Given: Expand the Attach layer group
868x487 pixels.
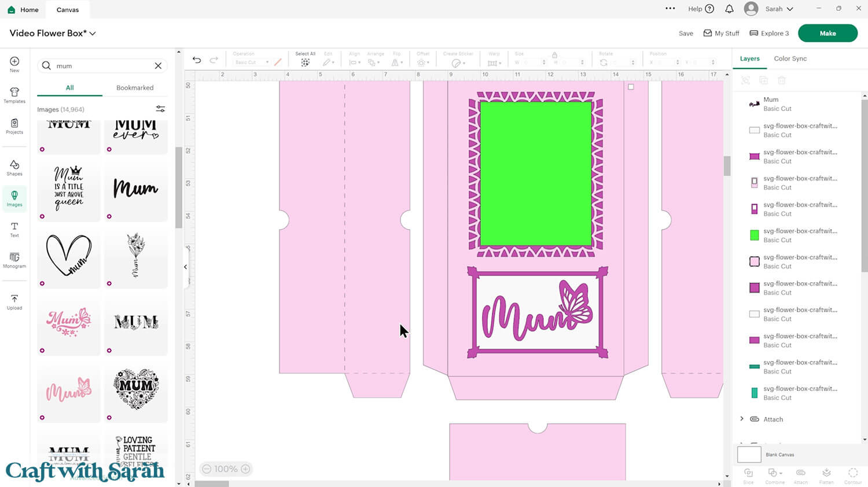Looking at the screenshot, I should 742,419.
